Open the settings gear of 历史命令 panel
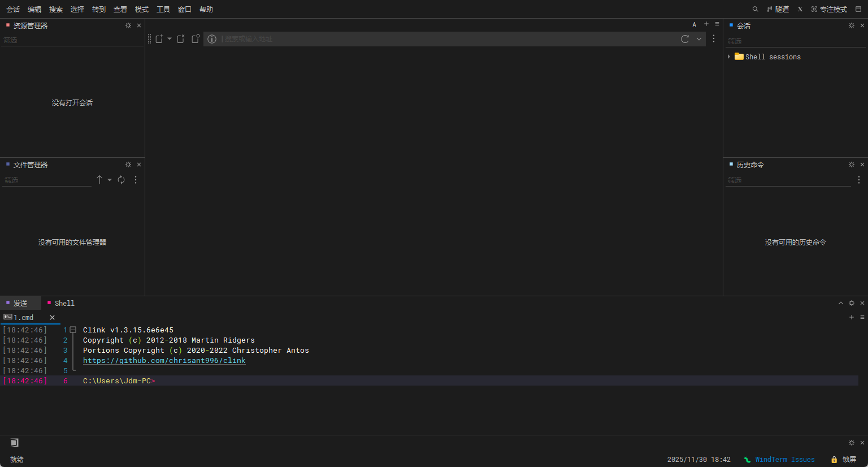868x467 pixels. click(x=852, y=165)
